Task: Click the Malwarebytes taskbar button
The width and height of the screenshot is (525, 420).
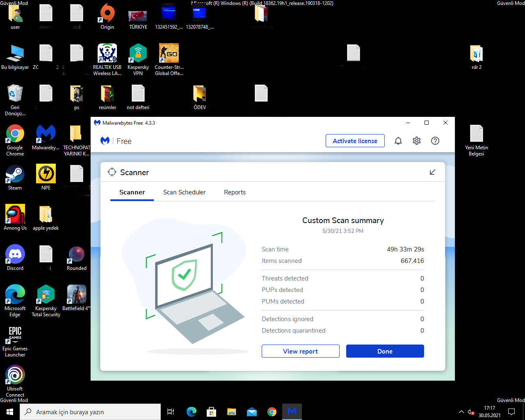Action: coord(292,412)
